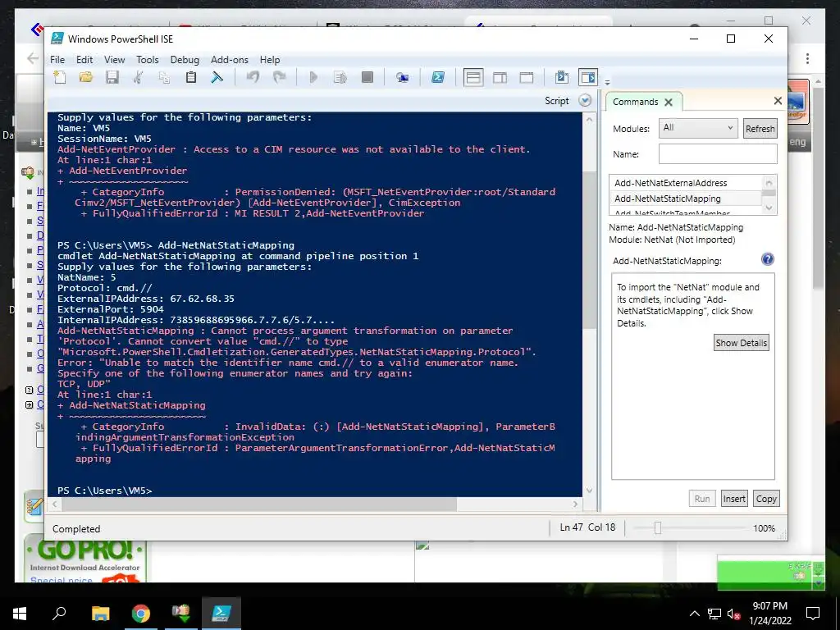Open the Edit menu
The width and height of the screenshot is (840, 630).
pos(84,59)
